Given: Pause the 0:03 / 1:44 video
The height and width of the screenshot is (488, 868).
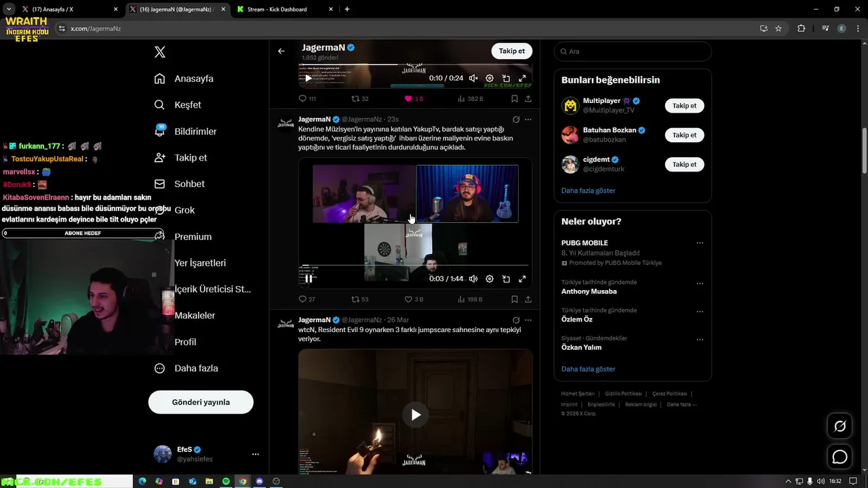Looking at the screenshot, I should [x=309, y=279].
